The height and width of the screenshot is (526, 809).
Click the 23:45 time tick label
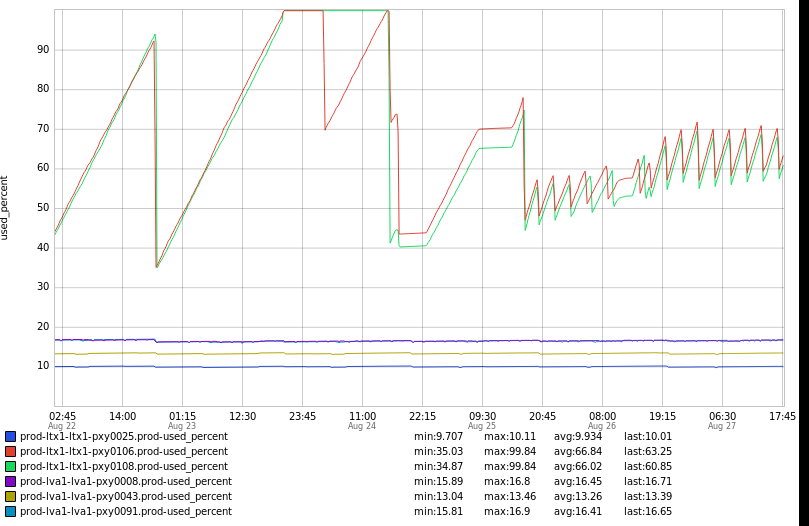click(x=302, y=416)
